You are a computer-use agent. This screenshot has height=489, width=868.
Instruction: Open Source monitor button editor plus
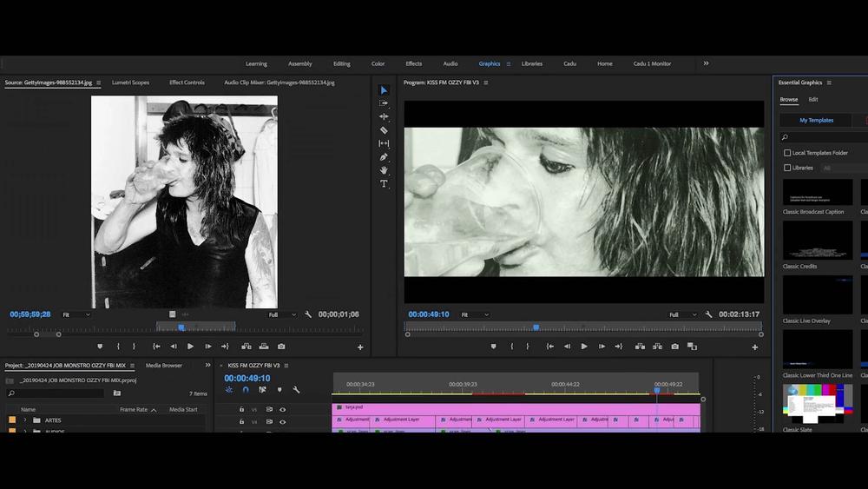(360, 347)
